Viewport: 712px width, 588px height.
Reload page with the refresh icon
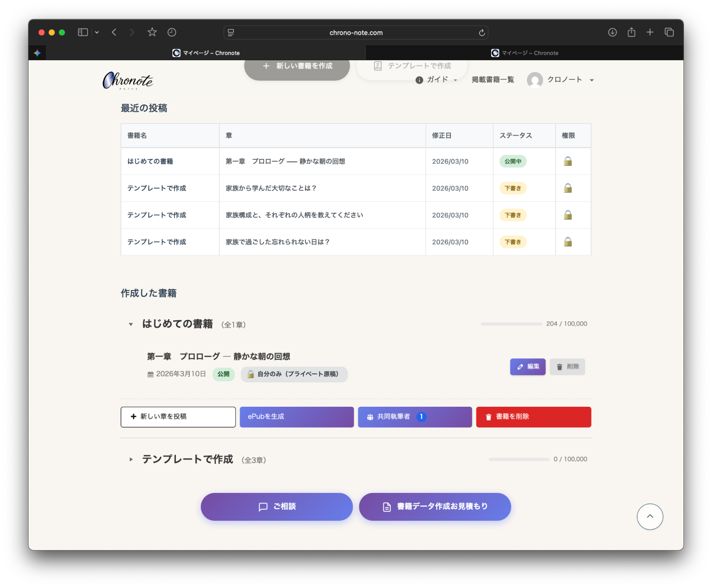[x=482, y=33]
